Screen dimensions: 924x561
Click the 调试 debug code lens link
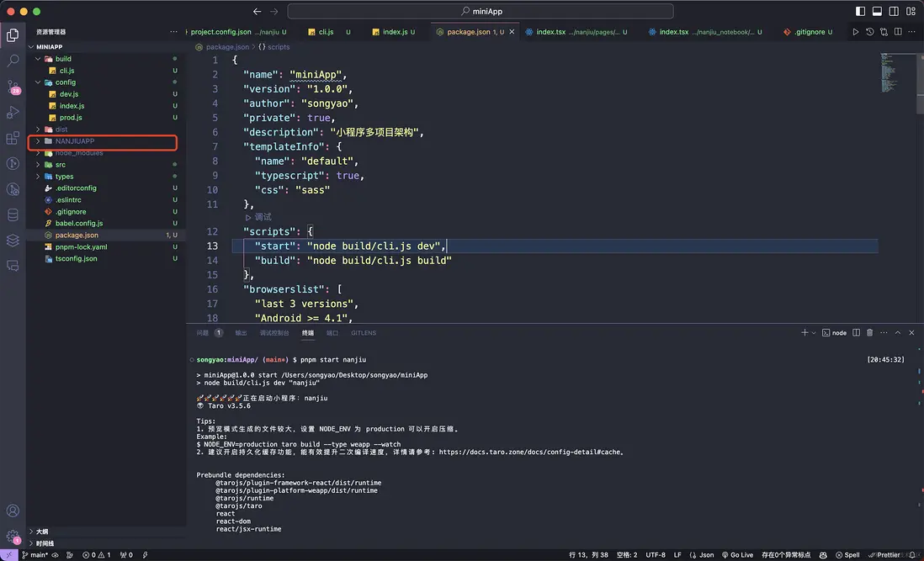coord(258,217)
